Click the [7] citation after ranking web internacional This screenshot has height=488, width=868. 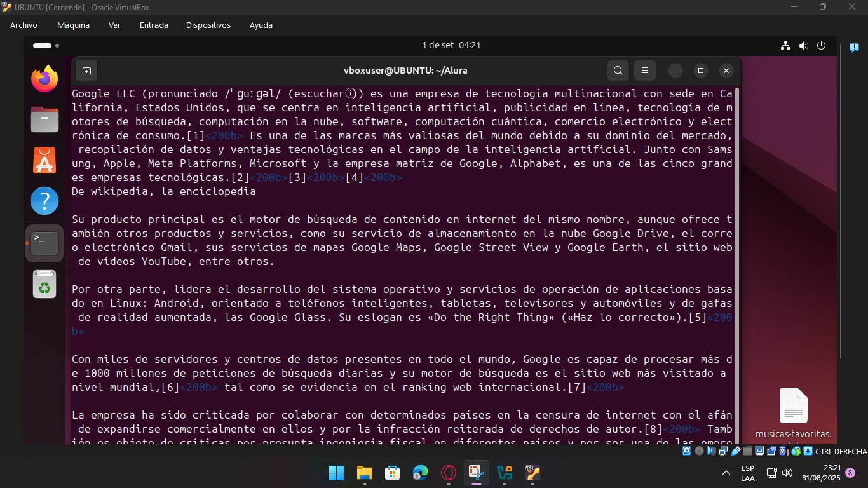click(x=577, y=387)
